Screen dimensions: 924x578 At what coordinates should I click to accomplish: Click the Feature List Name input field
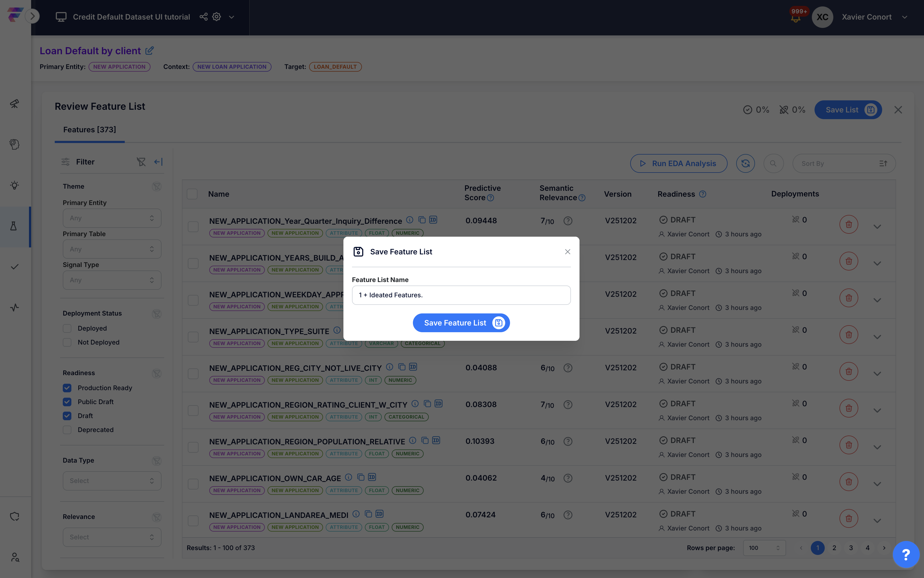tap(461, 295)
